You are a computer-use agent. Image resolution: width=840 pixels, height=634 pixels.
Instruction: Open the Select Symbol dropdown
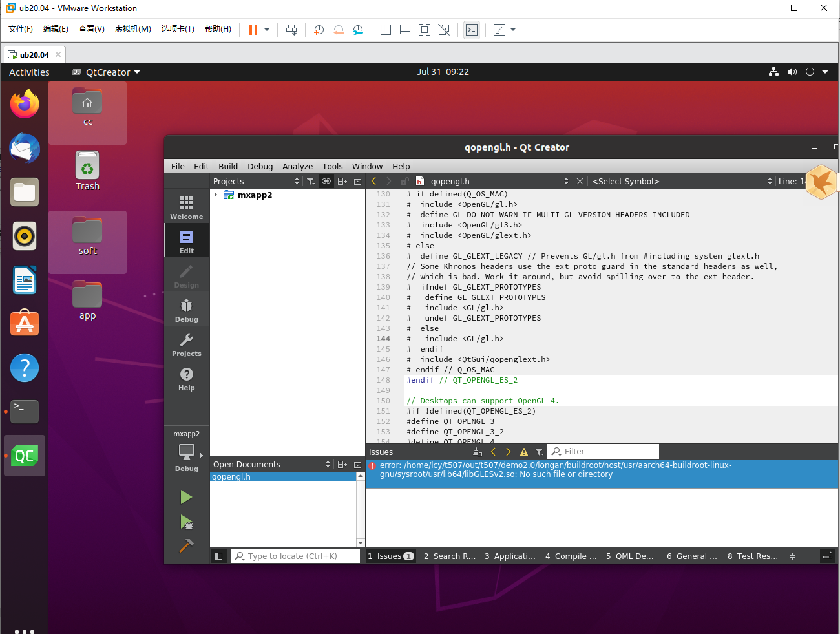point(682,181)
